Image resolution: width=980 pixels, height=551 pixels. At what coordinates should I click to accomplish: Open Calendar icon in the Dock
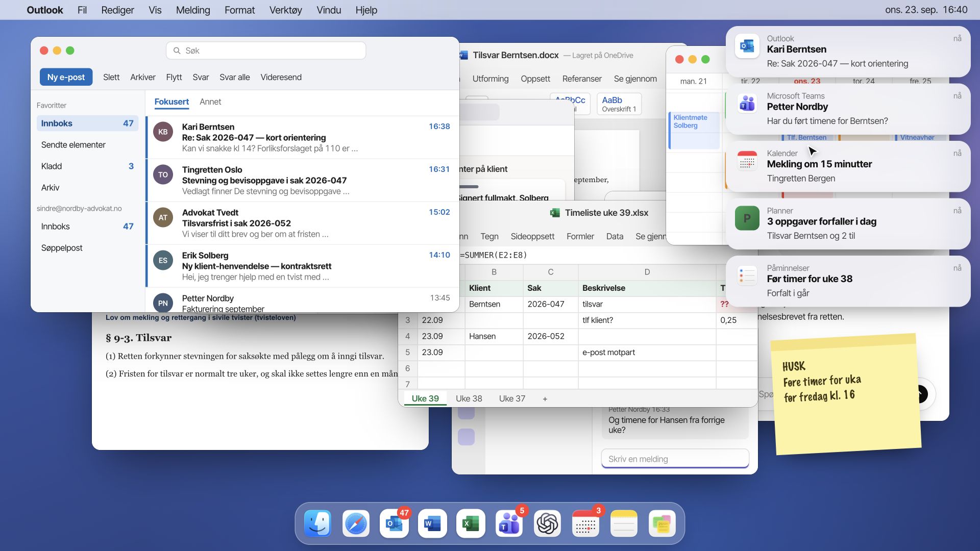585,523
